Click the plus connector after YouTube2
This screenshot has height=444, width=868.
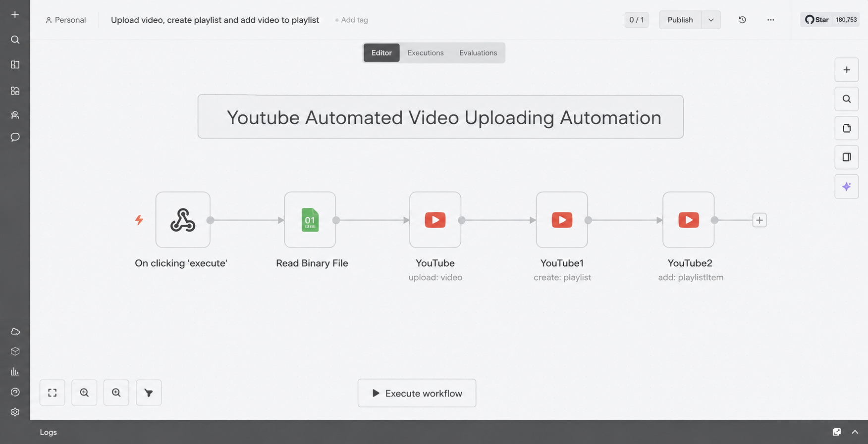pyautogui.click(x=759, y=220)
